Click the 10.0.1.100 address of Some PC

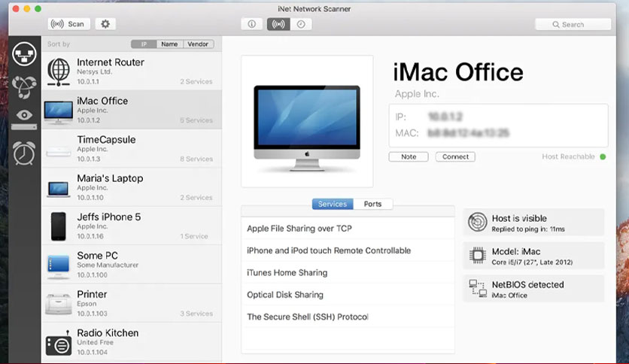(x=93, y=275)
